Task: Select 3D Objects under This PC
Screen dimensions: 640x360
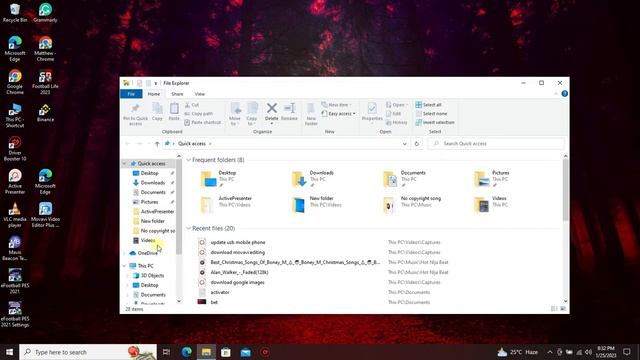Action: pos(152,276)
